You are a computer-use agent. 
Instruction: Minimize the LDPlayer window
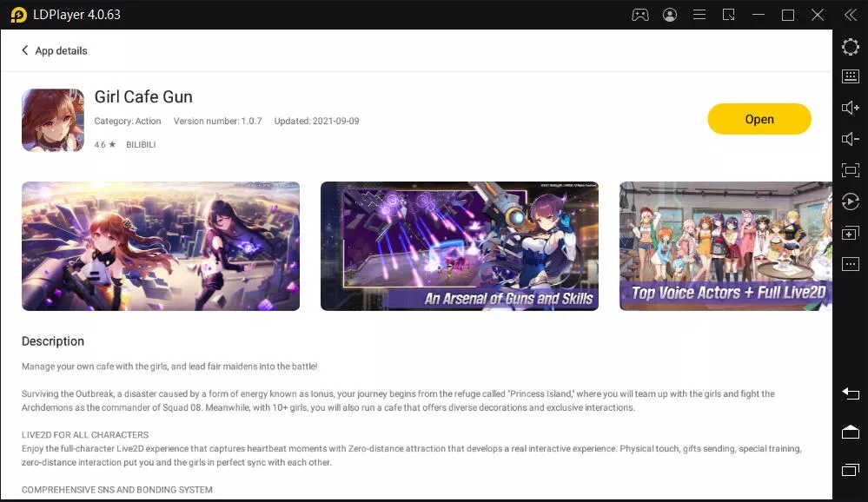point(759,15)
